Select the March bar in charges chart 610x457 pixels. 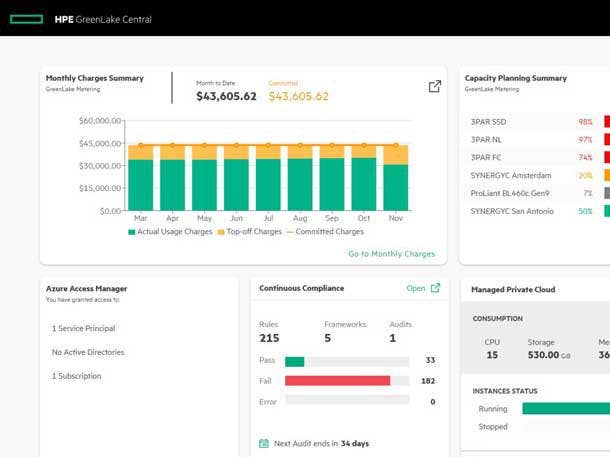click(x=141, y=180)
